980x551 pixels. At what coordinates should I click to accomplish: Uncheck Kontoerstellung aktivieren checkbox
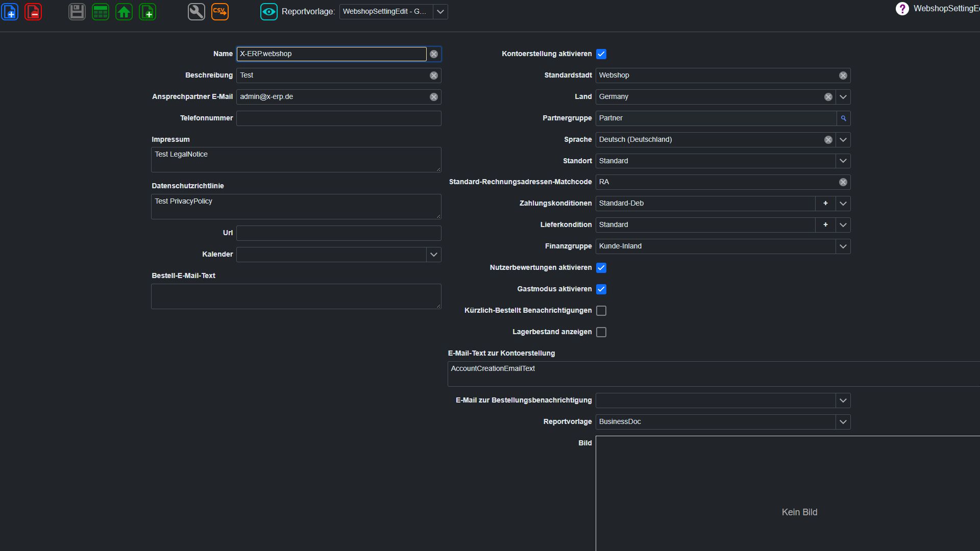click(x=601, y=54)
